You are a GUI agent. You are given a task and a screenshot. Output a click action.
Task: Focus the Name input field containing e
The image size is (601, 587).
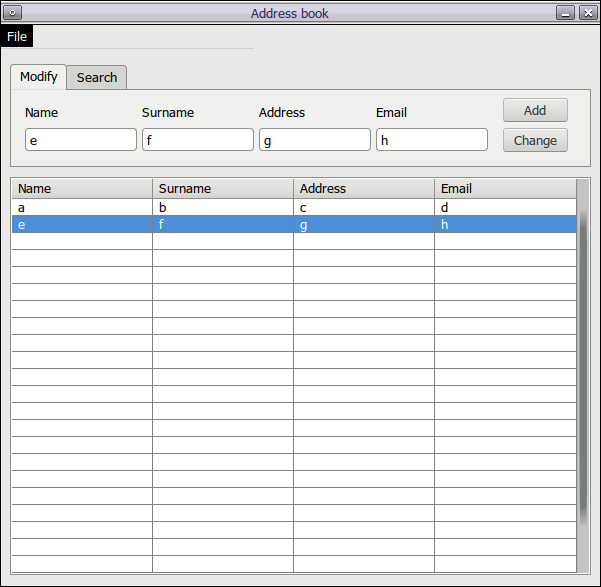pos(81,140)
